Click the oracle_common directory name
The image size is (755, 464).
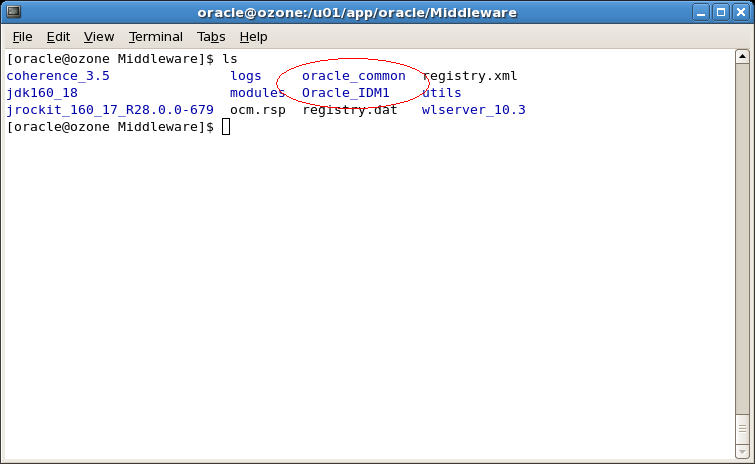(x=354, y=76)
